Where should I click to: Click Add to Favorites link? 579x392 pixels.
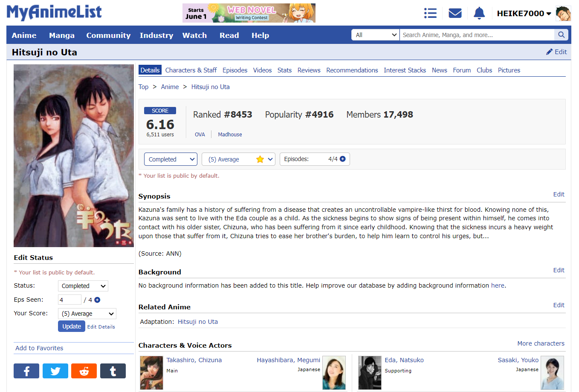[x=39, y=348]
